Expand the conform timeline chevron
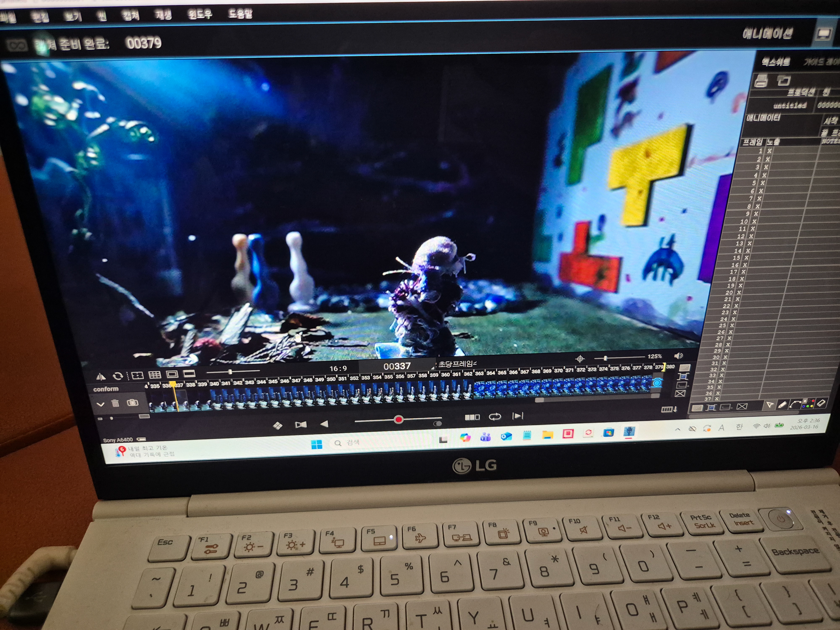The image size is (840, 630). tap(101, 404)
